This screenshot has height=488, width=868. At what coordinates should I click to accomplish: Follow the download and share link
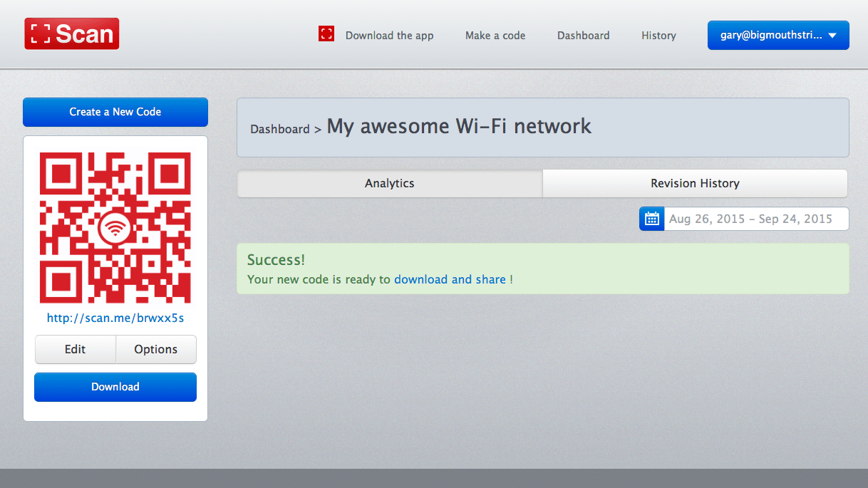(450, 279)
